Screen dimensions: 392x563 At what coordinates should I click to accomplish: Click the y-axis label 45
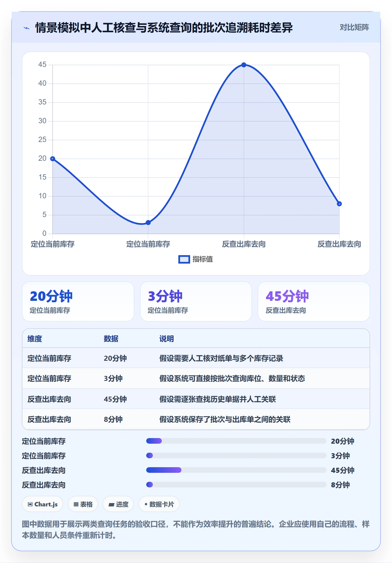[42, 65]
